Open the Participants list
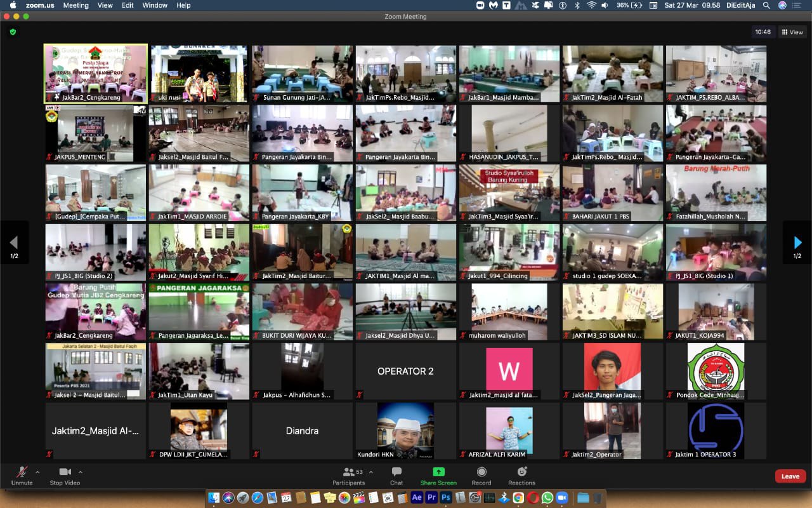The image size is (812, 508). click(x=349, y=475)
